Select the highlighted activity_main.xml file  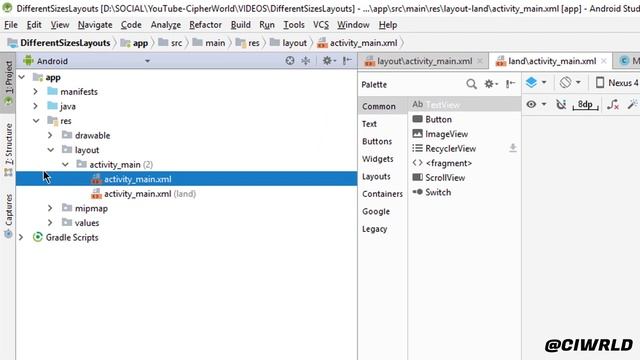[187, 179]
